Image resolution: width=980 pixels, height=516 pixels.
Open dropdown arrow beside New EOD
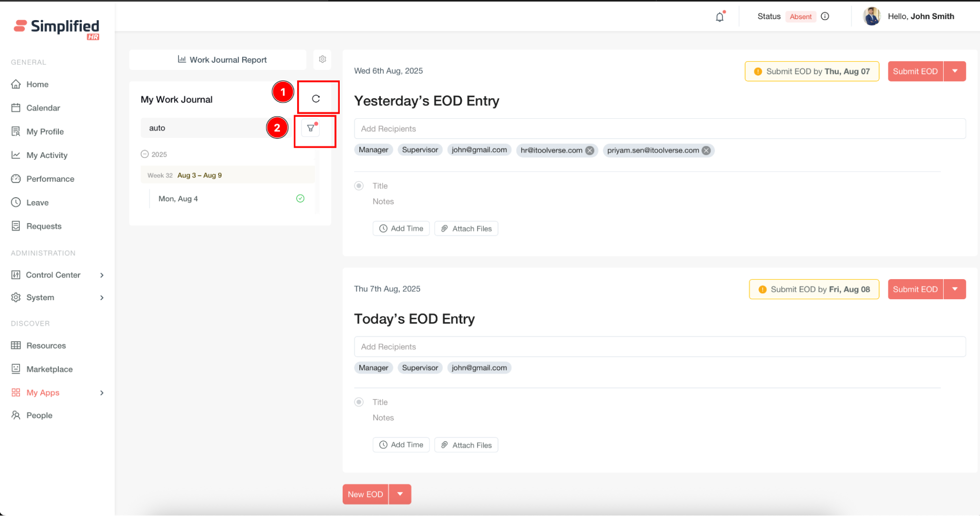point(400,494)
